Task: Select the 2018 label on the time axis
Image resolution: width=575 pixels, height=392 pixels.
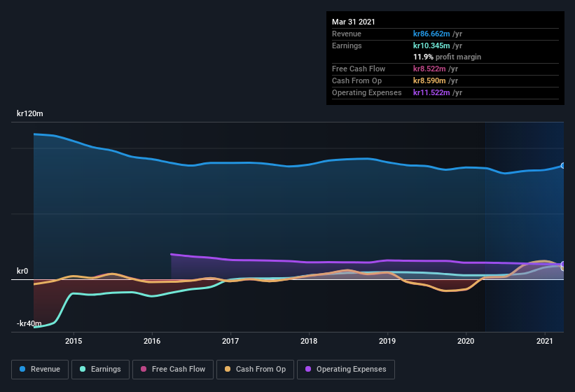Action: coord(309,341)
